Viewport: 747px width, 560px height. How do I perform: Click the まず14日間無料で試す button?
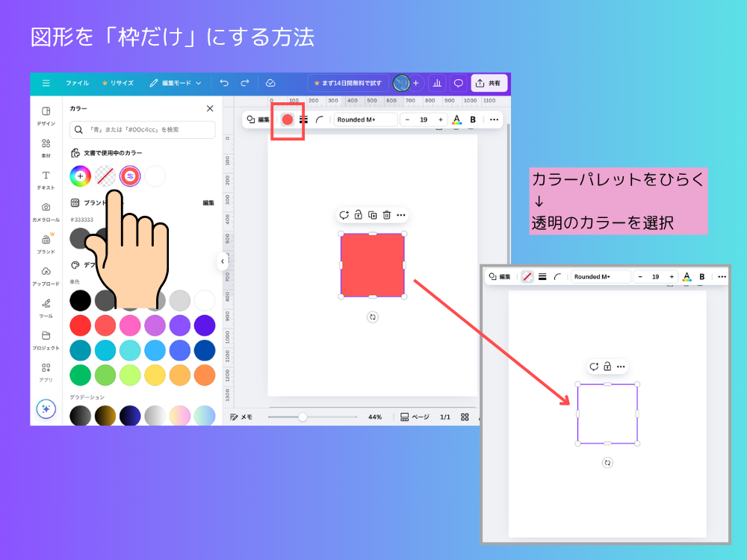(x=348, y=84)
